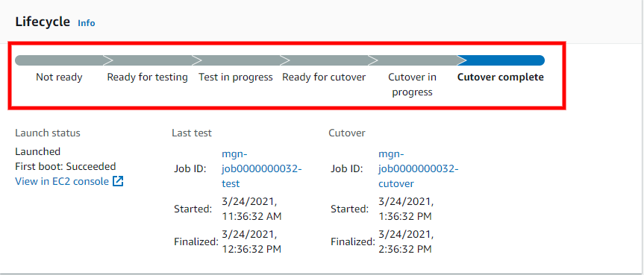The image size is (644, 275).
Task: Click the Cutover column heading
Action: (347, 133)
